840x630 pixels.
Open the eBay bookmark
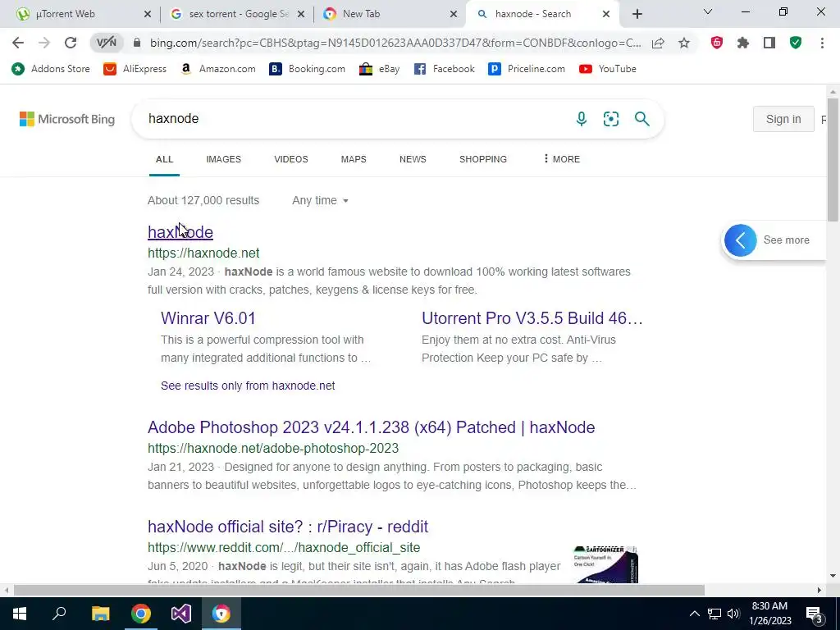click(x=379, y=69)
